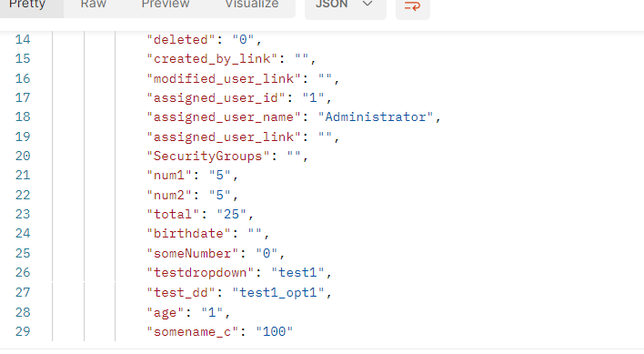Click line number 29

pyautogui.click(x=23, y=331)
